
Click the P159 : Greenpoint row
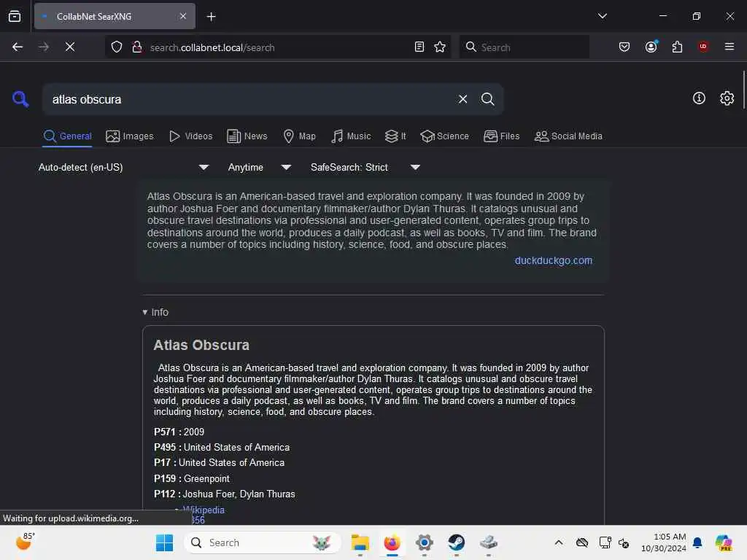(192, 478)
